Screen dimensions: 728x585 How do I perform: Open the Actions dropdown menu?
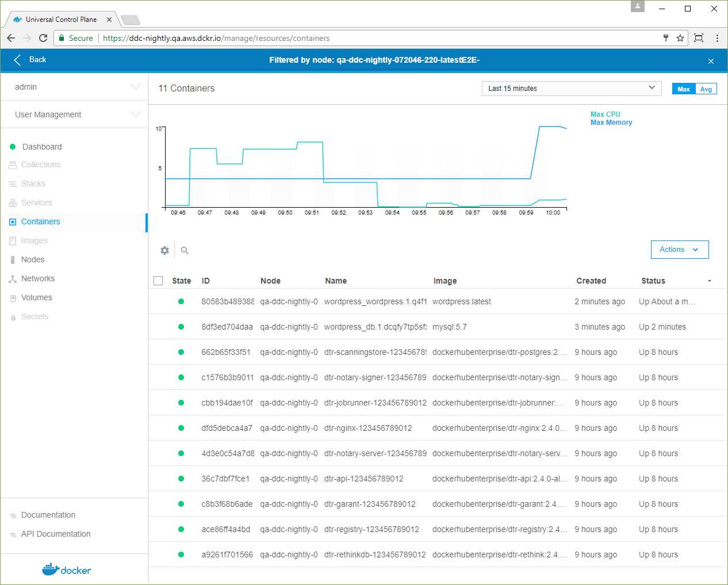pos(679,250)
